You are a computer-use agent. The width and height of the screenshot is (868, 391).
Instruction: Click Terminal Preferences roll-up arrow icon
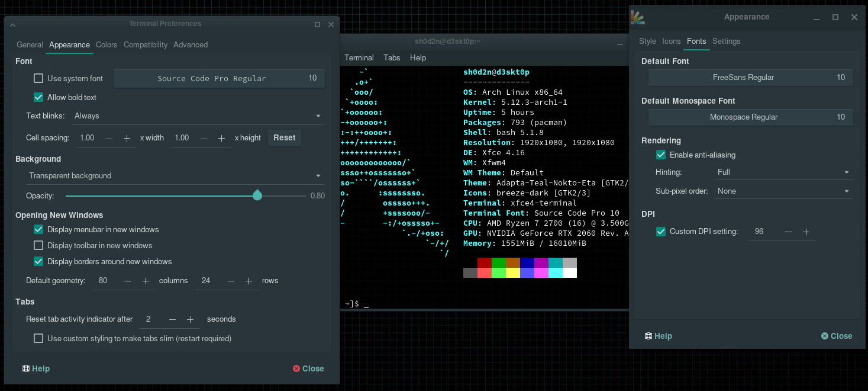click(13, 25)
